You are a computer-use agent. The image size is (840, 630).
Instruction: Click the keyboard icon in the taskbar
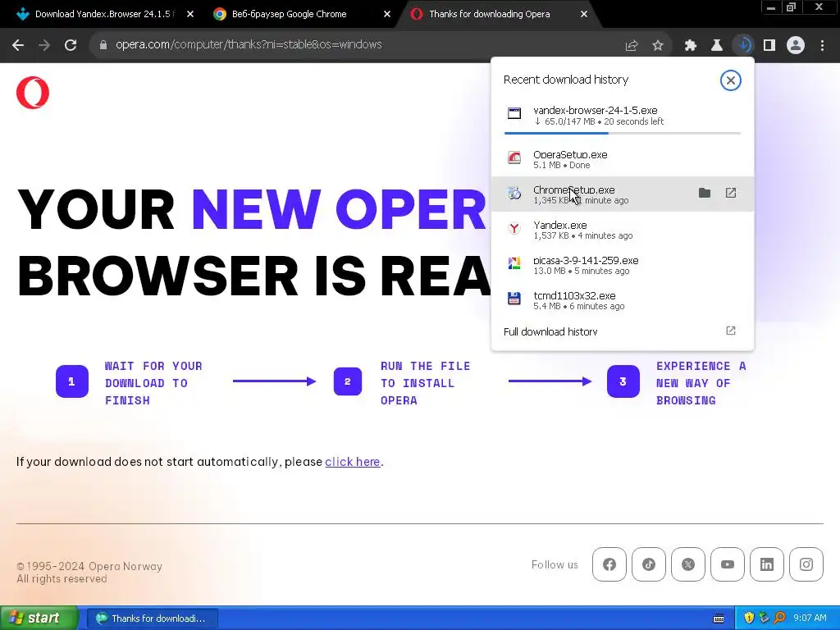719,619
